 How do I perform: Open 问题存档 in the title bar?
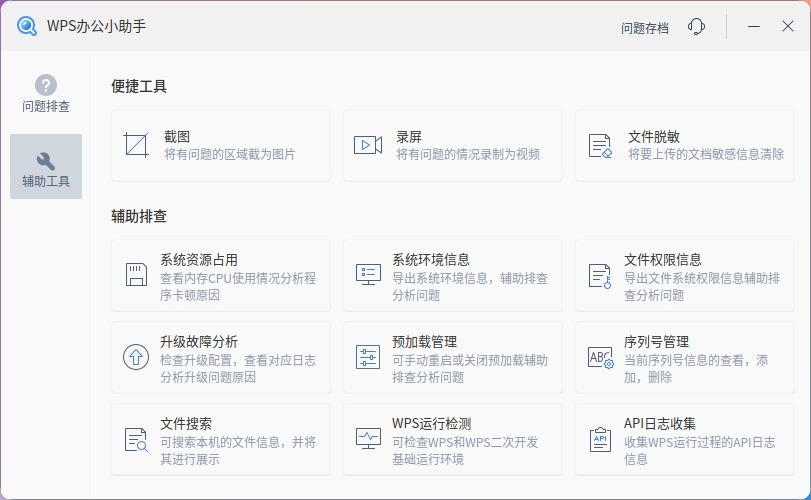point(644,28)
